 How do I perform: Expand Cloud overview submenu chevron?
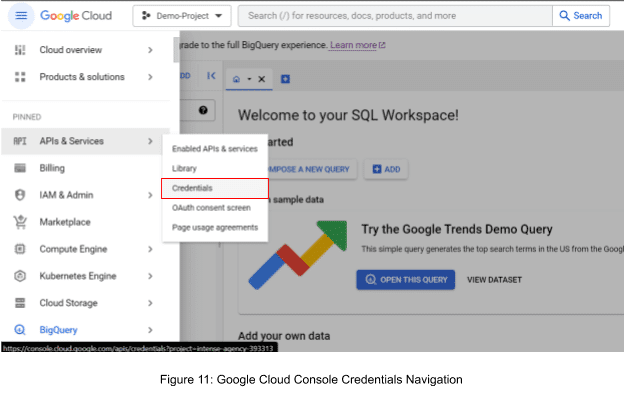(x=150, y=50)
